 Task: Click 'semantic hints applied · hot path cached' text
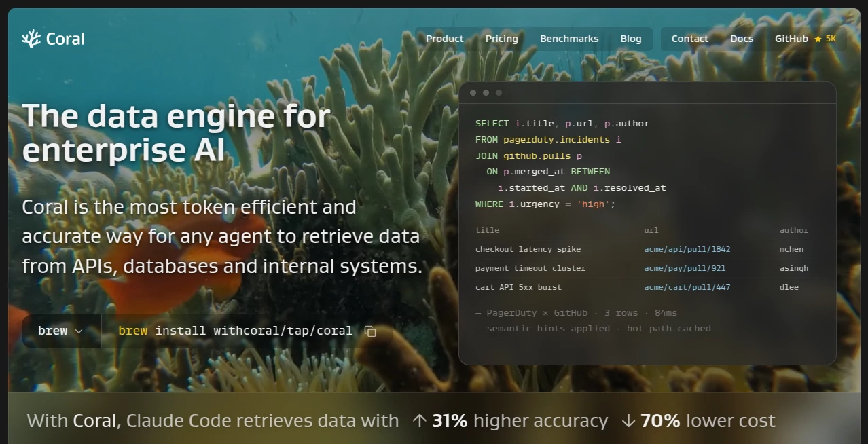pyautogui.click(x=593, y=329)
